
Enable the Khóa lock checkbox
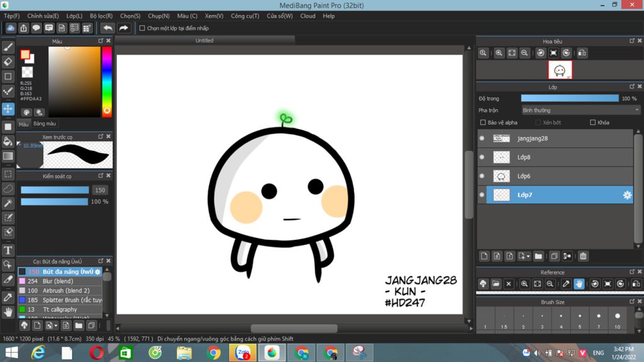point(592,123)
